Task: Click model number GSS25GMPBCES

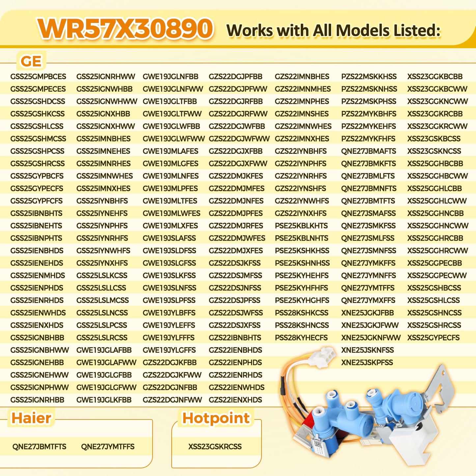Action: (38, 76)
